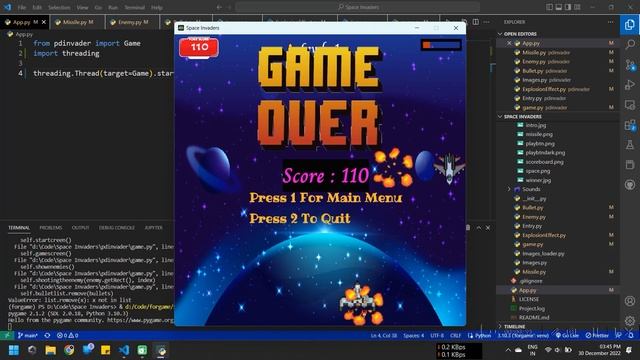Open the Customize Layout icon
The width and height of the screenshot is (640, 360).
point(577,7)
